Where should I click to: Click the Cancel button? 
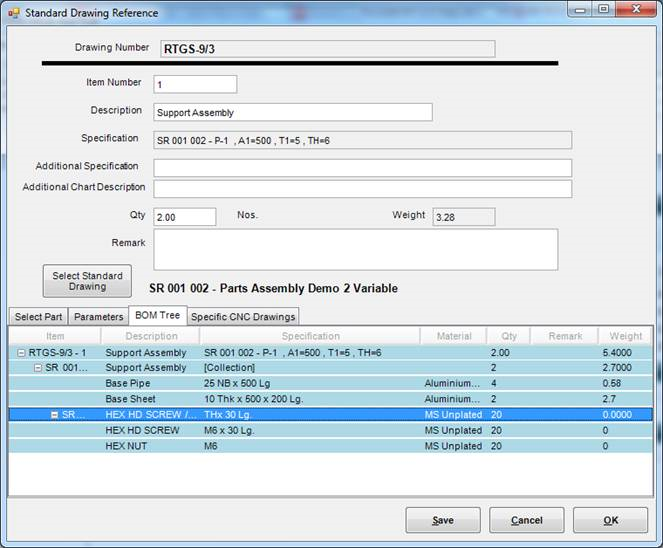pos(526,520)
